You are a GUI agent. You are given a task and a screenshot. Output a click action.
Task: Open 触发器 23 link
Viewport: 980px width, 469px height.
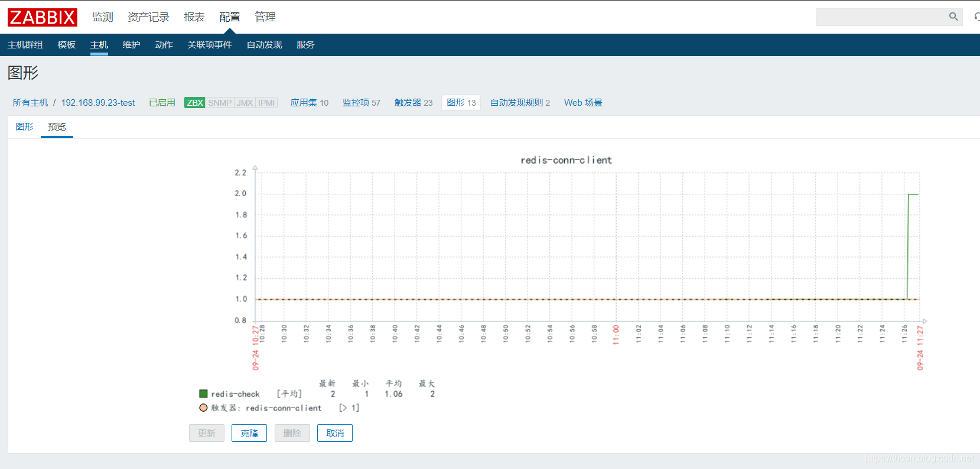pyautogui.click(x=414, y=103)
